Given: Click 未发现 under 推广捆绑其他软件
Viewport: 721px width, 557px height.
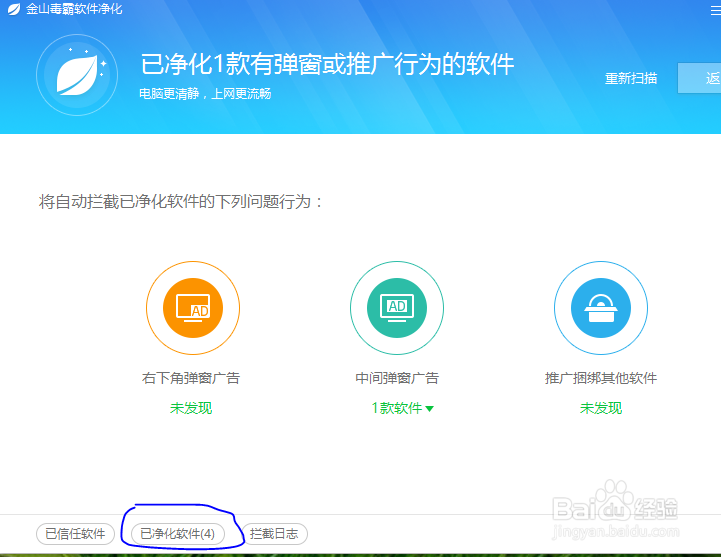Looking at the screenshot, I should [601, 408].
